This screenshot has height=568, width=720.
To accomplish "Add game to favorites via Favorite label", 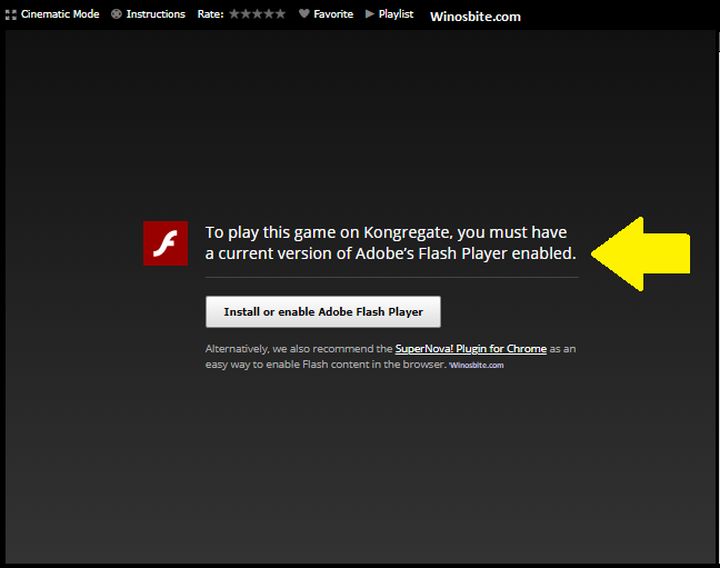I will [334, 15].
